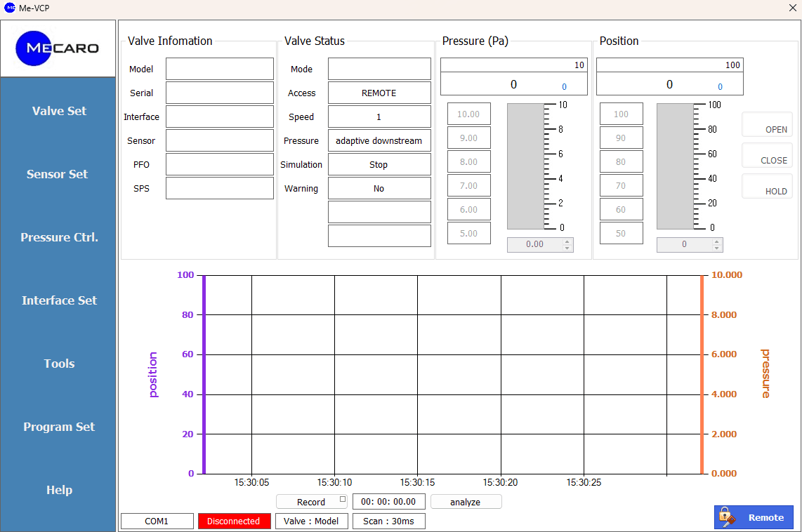Screen dimensions: 802x532
Task: Click the Me-VCP app icon in the title bar
Action: click(x=9, y=8)
